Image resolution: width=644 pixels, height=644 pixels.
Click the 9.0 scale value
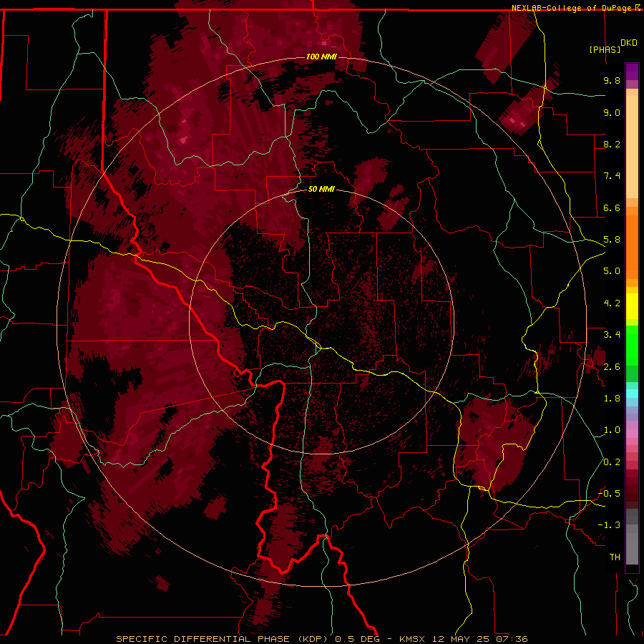pos(612,112)
